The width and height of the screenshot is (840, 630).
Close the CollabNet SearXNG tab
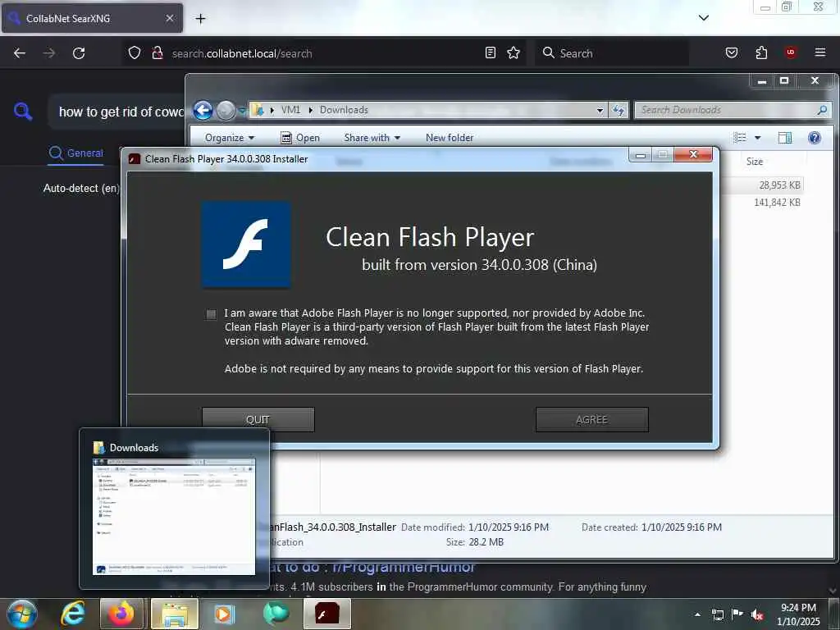pyautogui.click(x=170, y=18)
